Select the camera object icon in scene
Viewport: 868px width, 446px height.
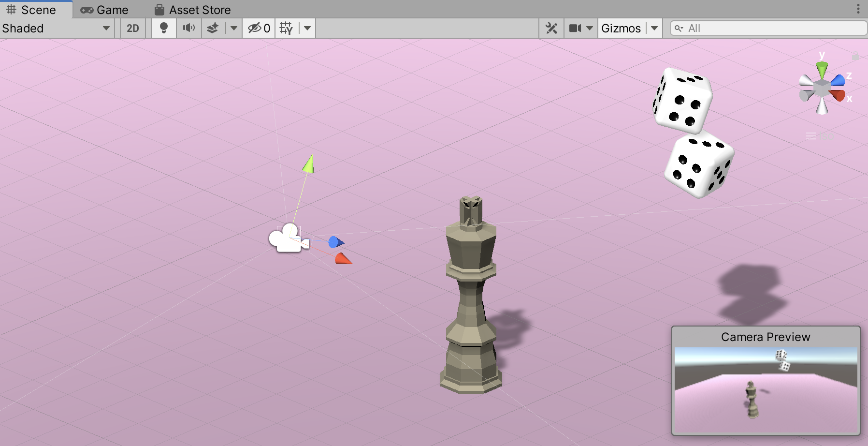[289, 238]
